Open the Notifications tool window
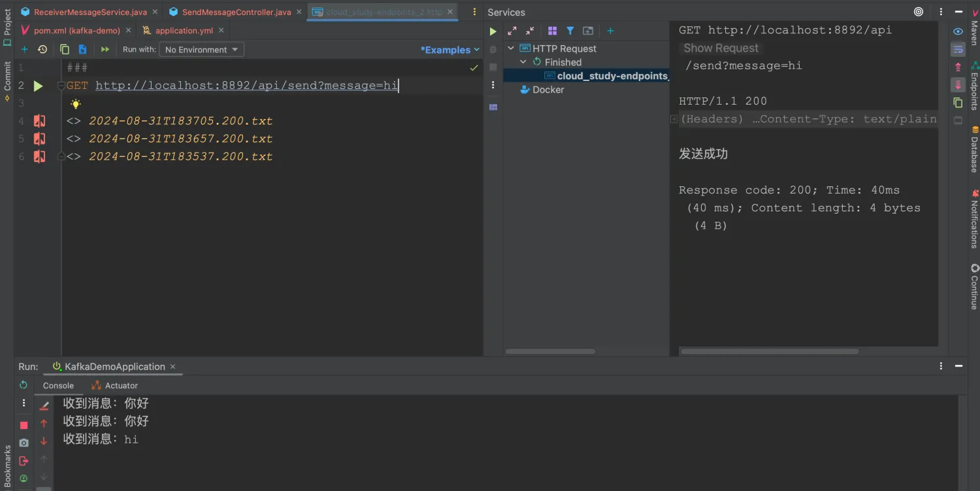980x491 pixels. [x=974, y=219]
